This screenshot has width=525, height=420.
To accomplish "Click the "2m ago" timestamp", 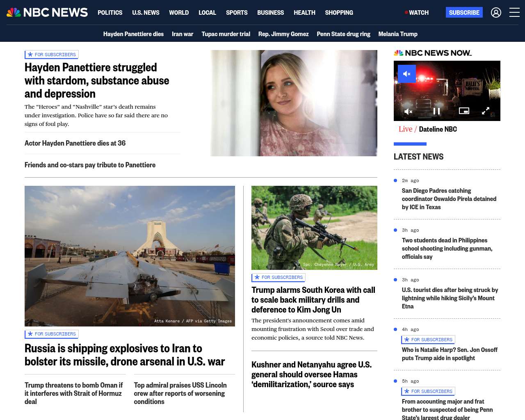I will 410,180.
